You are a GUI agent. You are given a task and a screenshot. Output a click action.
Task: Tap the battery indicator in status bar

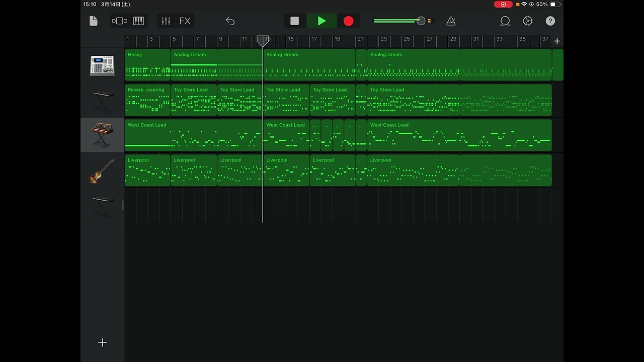[555, 4]
